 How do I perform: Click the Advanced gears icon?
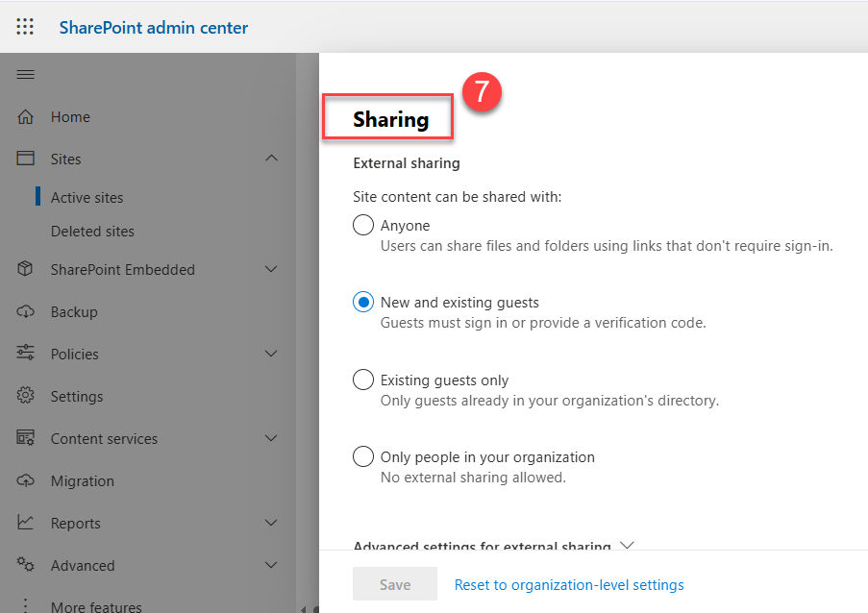coord(25,565)
